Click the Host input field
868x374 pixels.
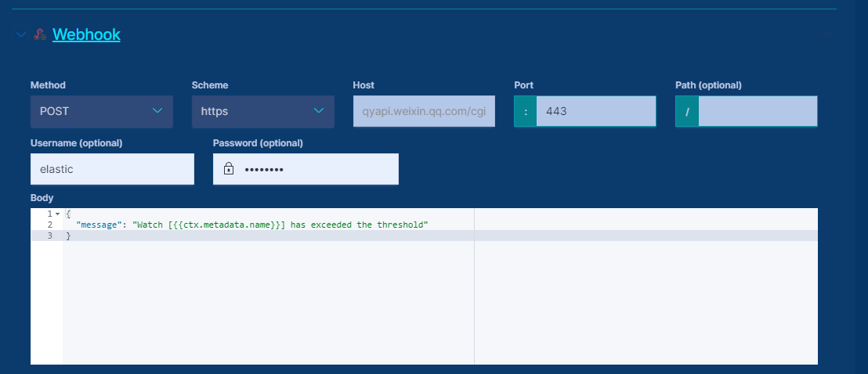[x=424, y=111]
